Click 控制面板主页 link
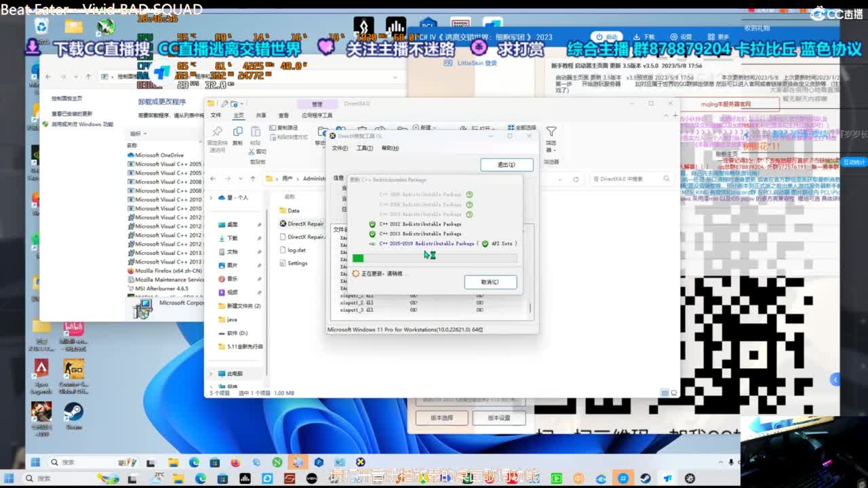Viewport: 868px width, 488px height. [x=66, y=99]
